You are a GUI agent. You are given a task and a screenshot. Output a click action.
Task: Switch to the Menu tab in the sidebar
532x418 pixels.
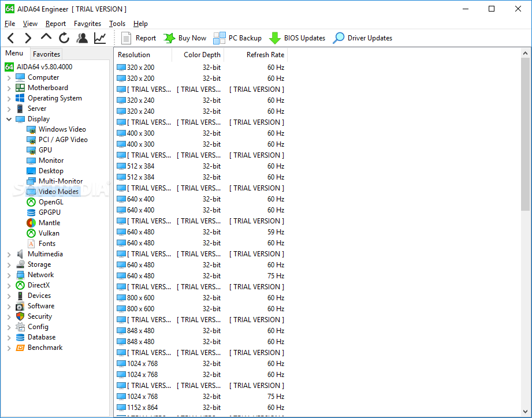tap(14, 53)
